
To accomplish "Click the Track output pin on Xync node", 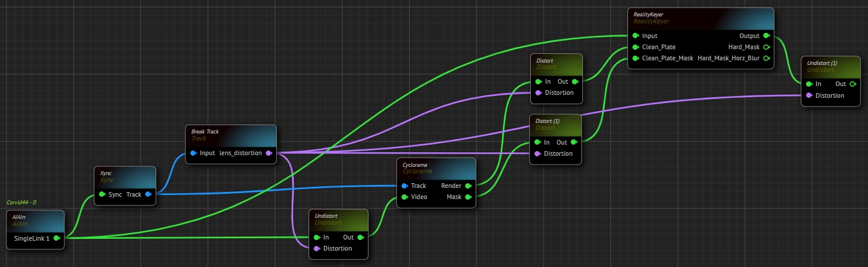I will pyautogui.click(x=148, y=194).
